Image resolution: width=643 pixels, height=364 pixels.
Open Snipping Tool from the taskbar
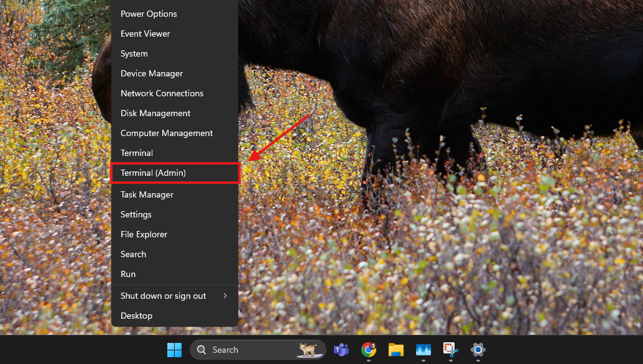coord(450,350)
